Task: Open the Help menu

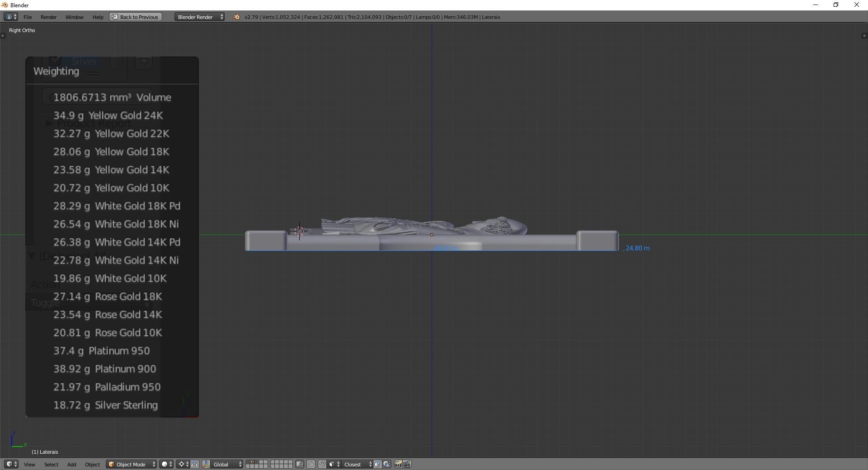Action: [x=98, y=17]
